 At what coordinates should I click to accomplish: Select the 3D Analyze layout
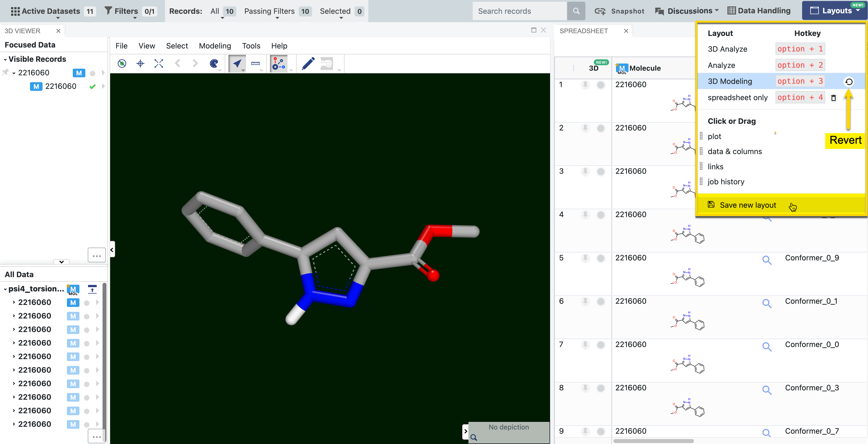coord(728,49)
